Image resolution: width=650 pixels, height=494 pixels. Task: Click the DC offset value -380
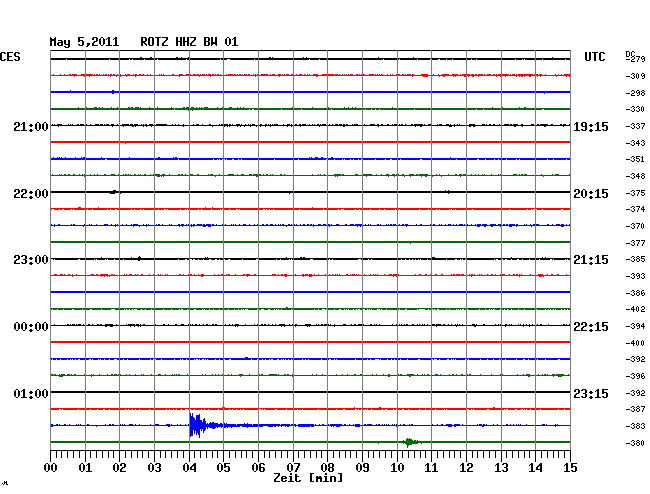[635, 443]
